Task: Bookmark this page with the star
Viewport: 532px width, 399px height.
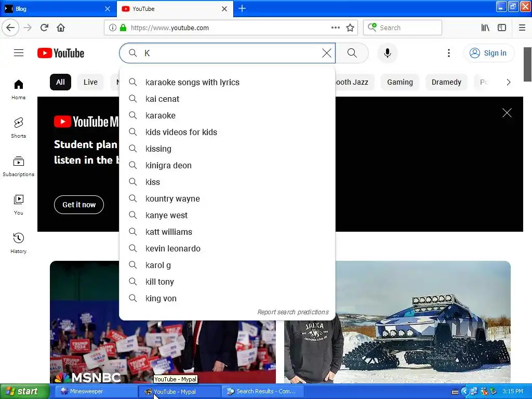Action: click(x=350, y=28)
